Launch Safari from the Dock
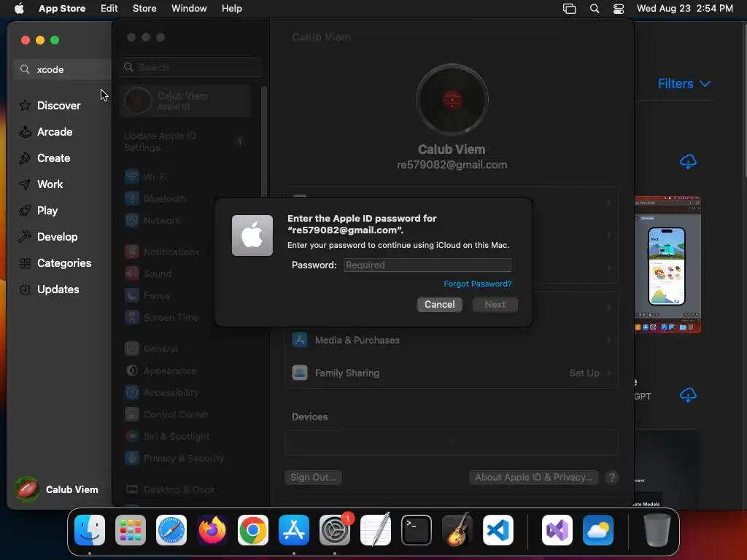The image size is (747, 560). (171, 530)
